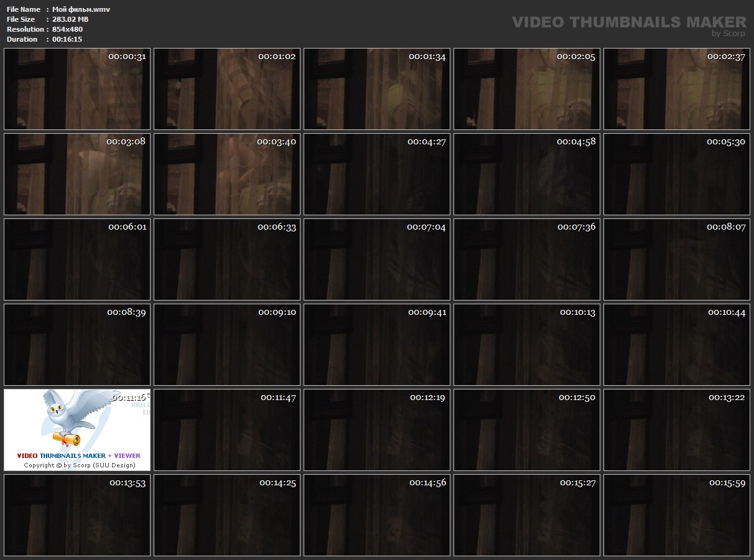Click the Resolution value 854x480
This screenshot has height=560, width=754.
[67, 29]
